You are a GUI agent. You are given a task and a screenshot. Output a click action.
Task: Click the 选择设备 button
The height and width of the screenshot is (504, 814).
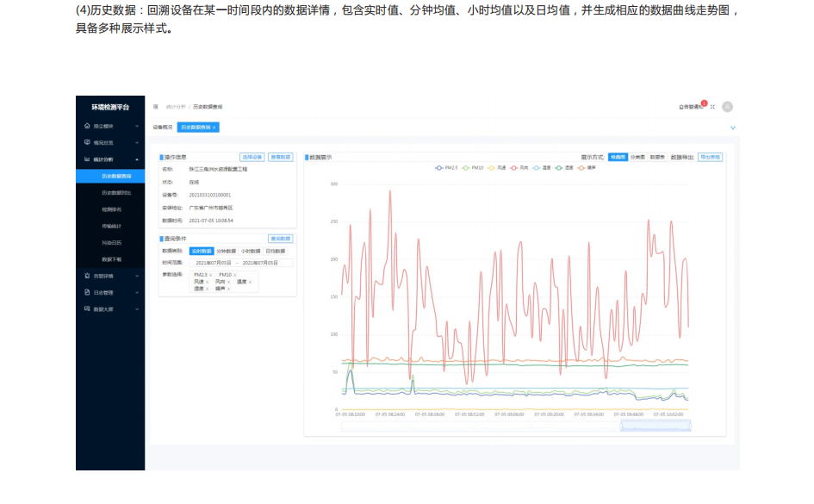(x=252, y=157)
